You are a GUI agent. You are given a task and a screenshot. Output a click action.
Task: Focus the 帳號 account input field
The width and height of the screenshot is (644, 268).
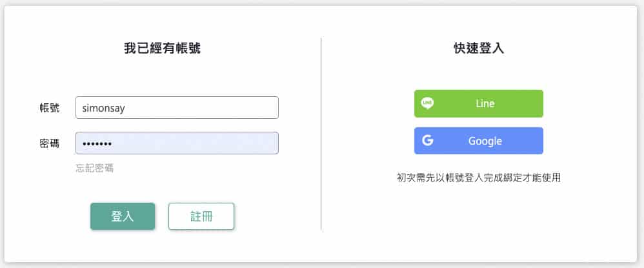pos(177,108)
